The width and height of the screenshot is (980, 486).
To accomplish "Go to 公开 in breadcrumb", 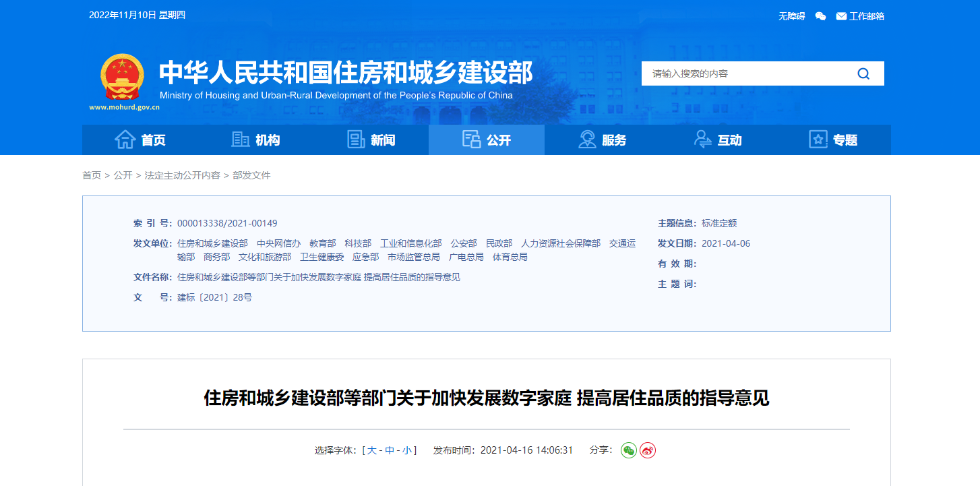I will 123,175.
